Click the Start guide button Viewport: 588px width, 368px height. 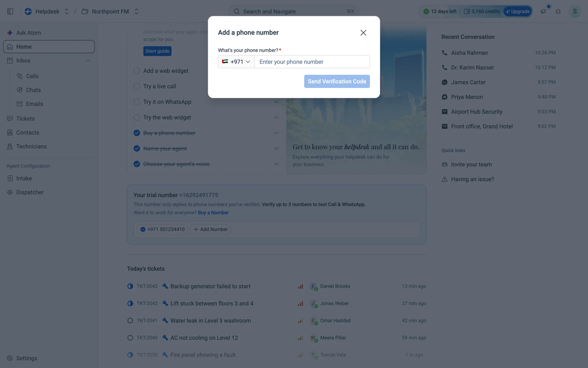click(157, 51)
